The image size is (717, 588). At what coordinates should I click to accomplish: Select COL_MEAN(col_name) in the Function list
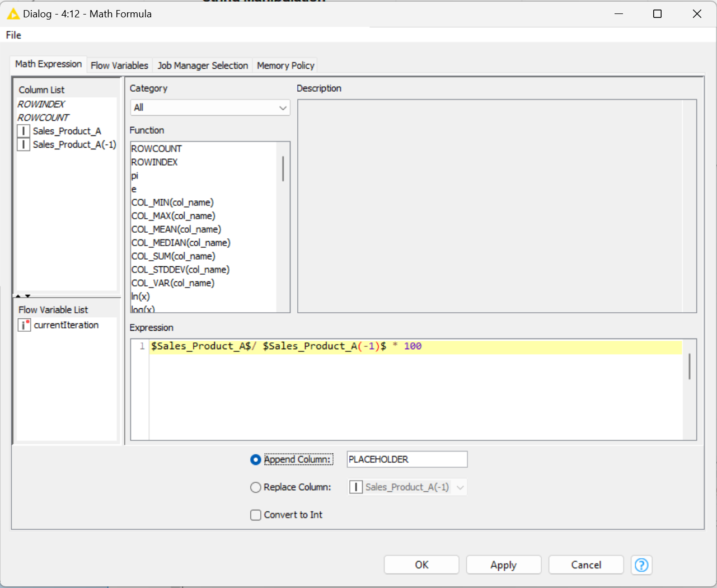click(176, 229)
